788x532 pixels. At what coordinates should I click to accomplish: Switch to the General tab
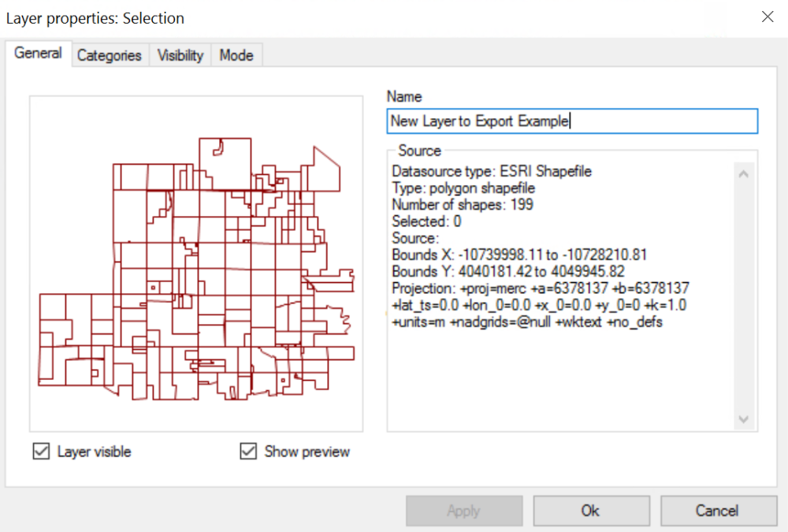tap(38, 53)
